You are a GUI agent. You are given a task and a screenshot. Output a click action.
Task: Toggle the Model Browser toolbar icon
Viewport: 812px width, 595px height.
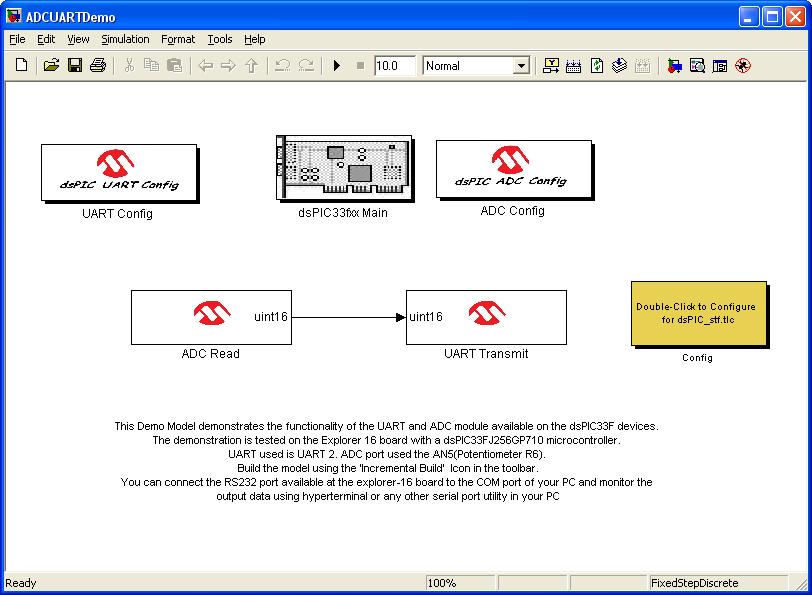(x=720, y=66)
